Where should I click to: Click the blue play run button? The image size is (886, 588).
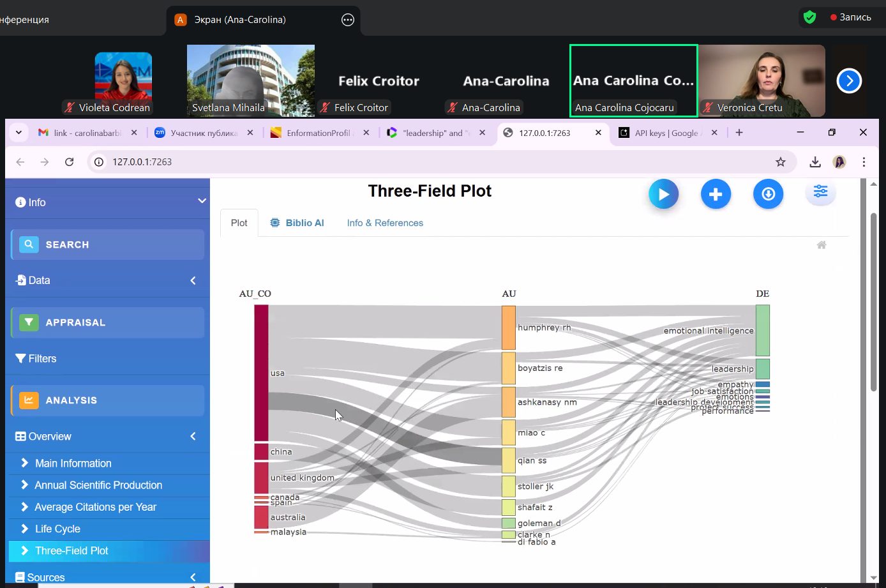pos(663,194)
